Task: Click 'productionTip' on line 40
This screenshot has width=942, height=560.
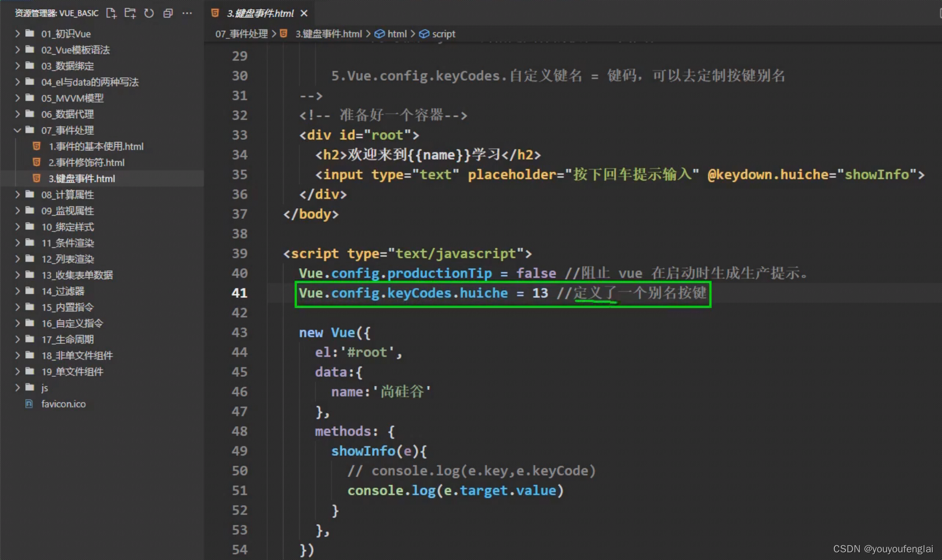Action: (x=439, y=273)
